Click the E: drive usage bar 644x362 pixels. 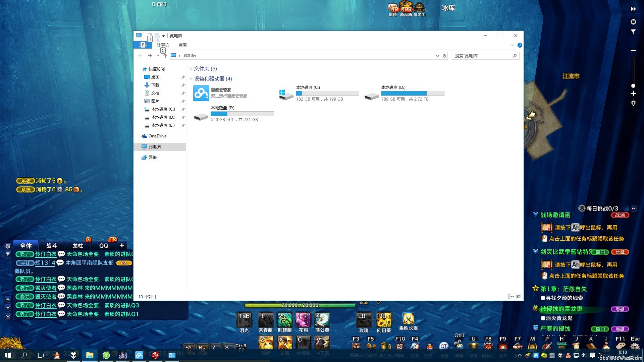pyautogui.click(x=242, y=114)
